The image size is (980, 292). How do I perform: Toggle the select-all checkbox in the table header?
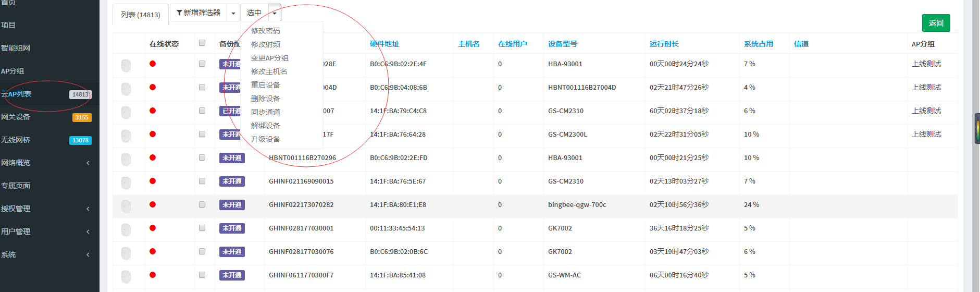click(x=202, y=43)
